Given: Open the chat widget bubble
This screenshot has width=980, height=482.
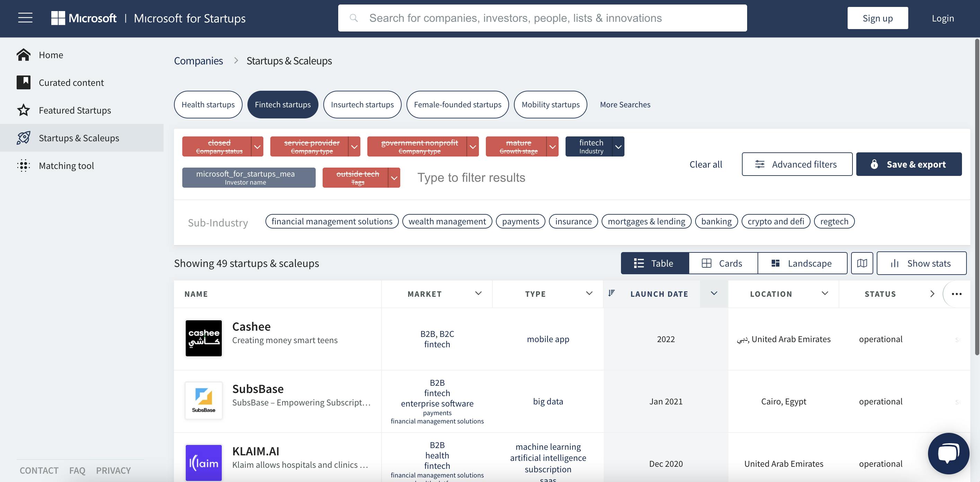Looking at the screenshot, I should coord(948,453).
